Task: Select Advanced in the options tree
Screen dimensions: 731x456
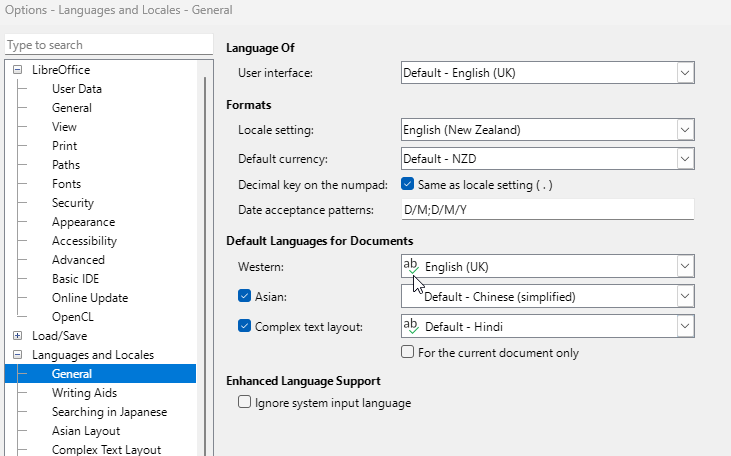Action: click(78, 260)
